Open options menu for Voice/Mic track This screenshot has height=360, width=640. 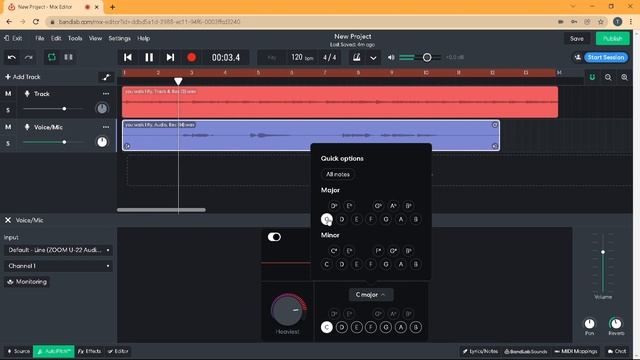(x=106, y=127)
